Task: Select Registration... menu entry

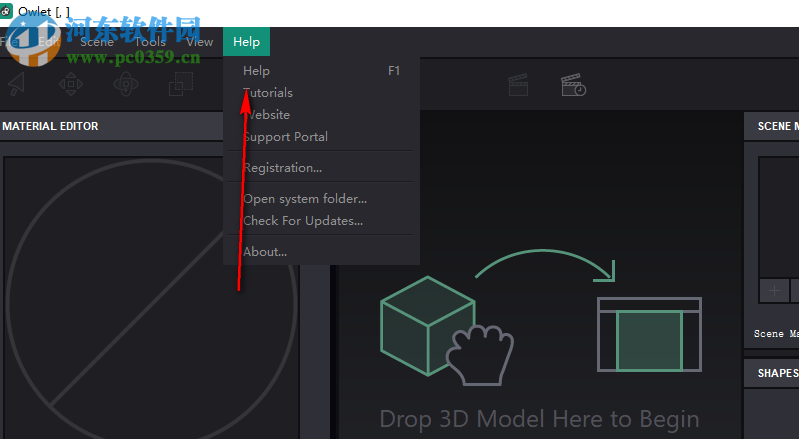Action: tap(321, 168)
